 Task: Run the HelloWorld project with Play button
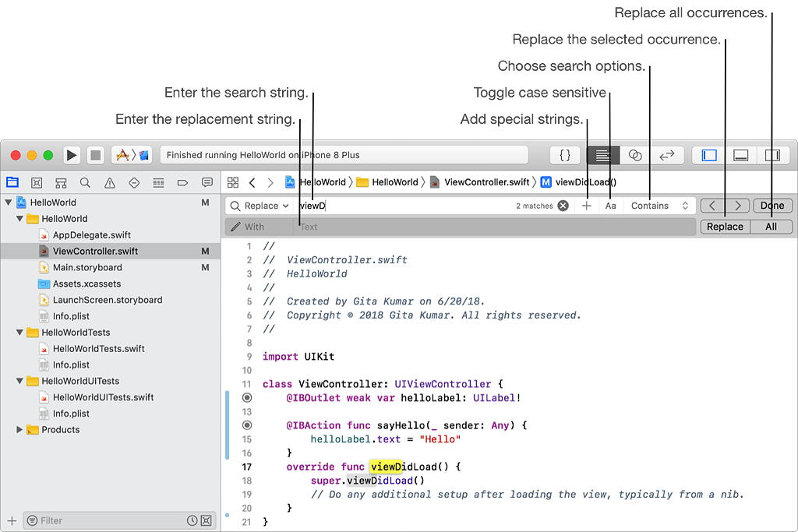(72, 155)
